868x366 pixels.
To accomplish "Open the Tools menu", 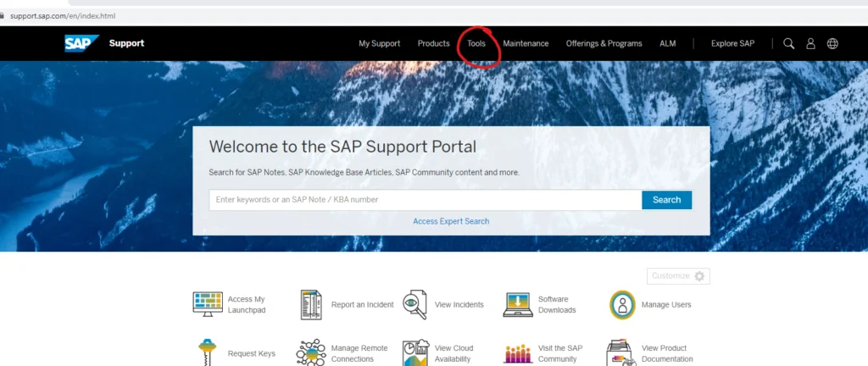I will (476, 44).
